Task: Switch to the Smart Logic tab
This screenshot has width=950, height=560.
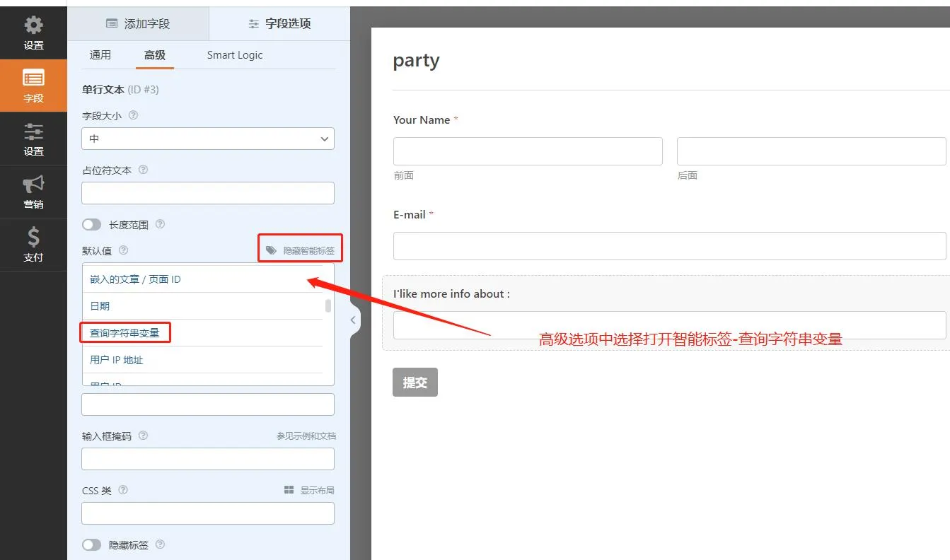Action: click(x=234, y=55)
